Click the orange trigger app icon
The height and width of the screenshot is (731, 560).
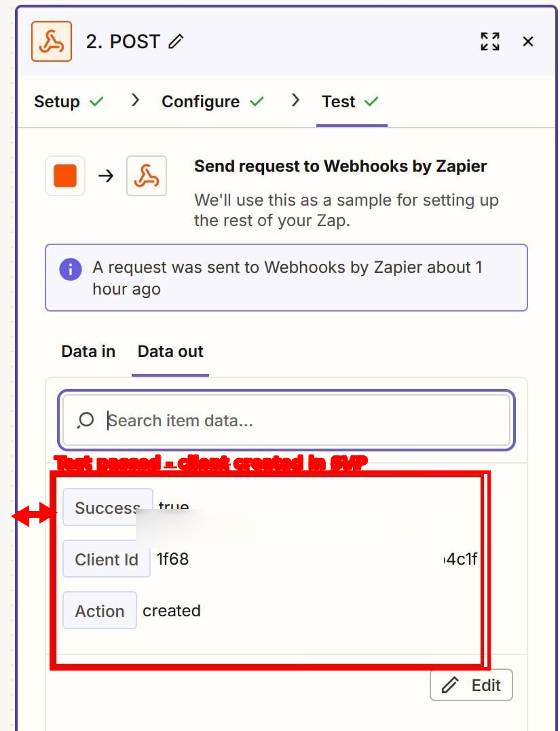tap(64, 176)
